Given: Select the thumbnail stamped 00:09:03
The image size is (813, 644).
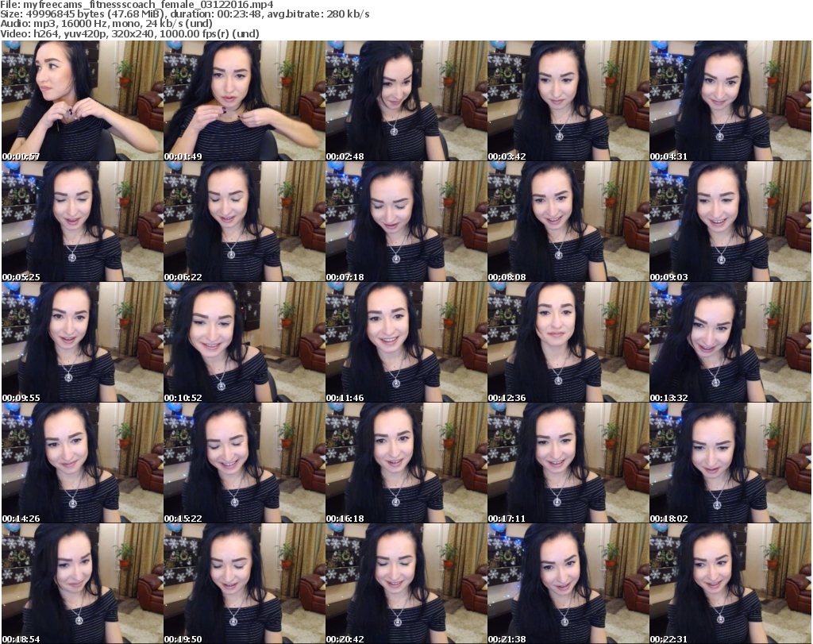Looking at the screenshot, I should tap(730, 222).
